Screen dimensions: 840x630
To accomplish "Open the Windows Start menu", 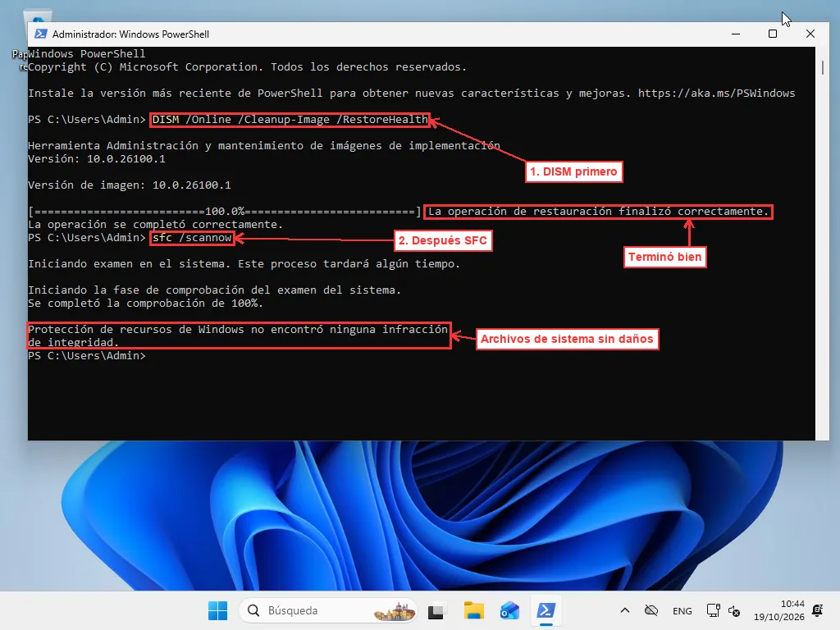I will 217,610.
